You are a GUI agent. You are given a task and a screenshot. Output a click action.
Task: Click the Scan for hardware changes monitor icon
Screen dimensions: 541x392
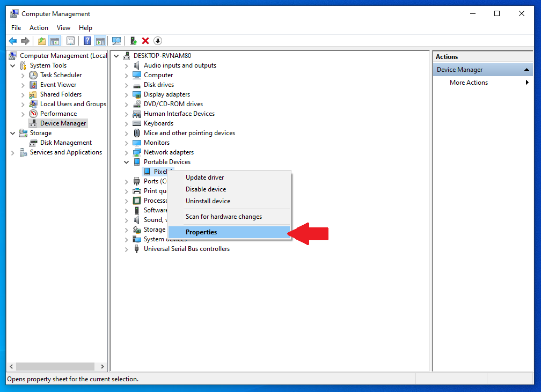[x=116, y=41]
